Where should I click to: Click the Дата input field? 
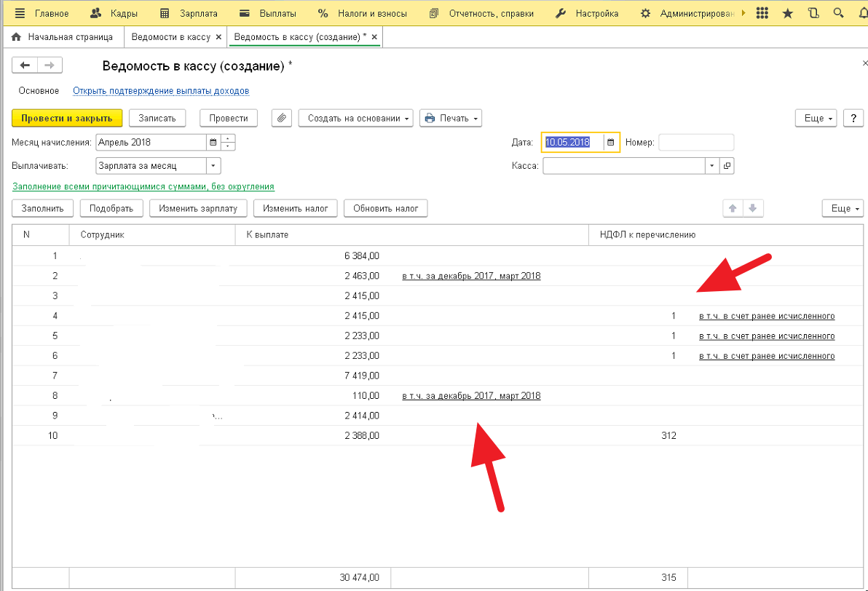click(574, 142)
